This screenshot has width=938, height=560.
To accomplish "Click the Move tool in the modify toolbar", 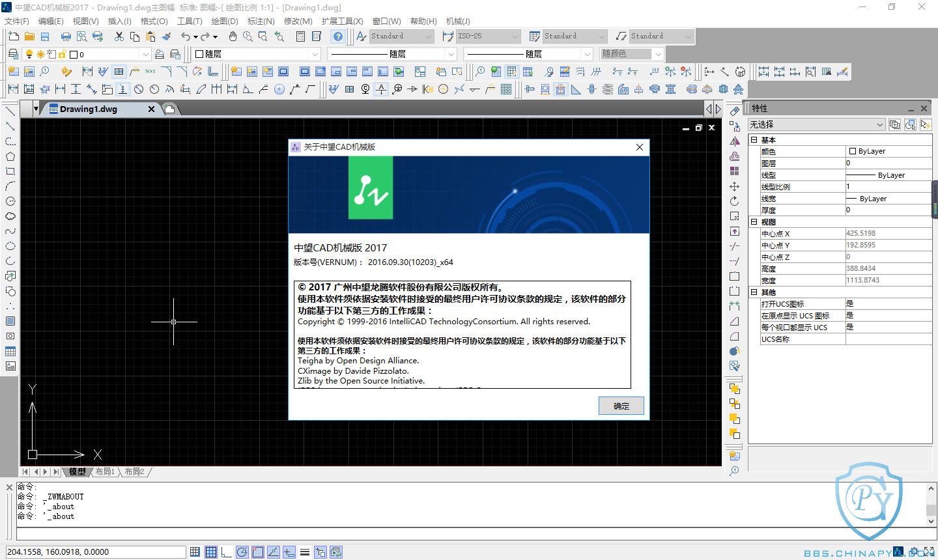I will [x=735, y=186].
